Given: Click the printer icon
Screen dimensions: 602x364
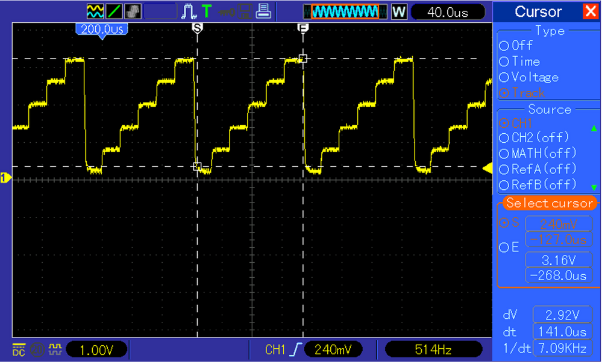Looking at the screenshot, I should click(x=263, y=11).
